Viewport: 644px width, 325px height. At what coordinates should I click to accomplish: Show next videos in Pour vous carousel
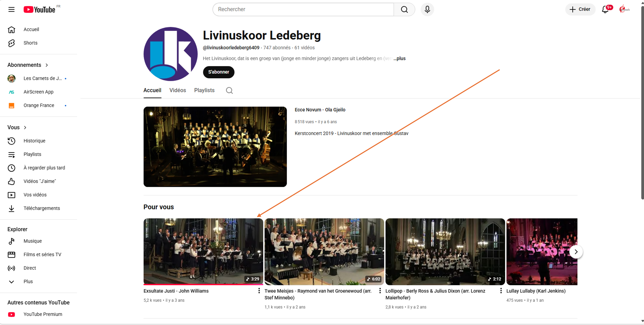pyautogui.click(x=576, y=252)
